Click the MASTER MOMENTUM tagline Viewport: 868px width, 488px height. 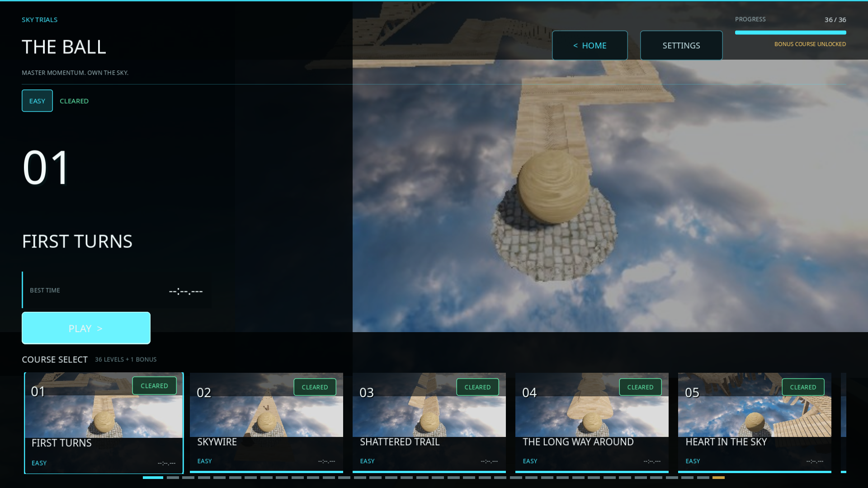[75, 72]
